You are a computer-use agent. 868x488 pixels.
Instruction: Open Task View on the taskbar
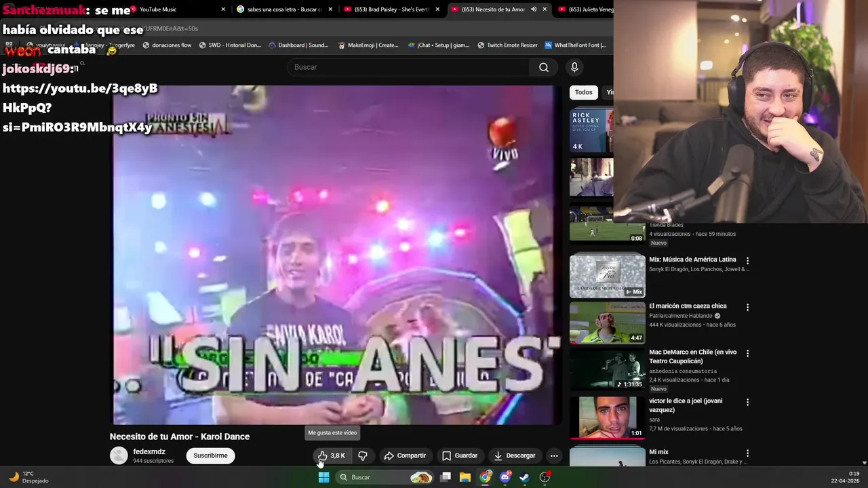446,477
